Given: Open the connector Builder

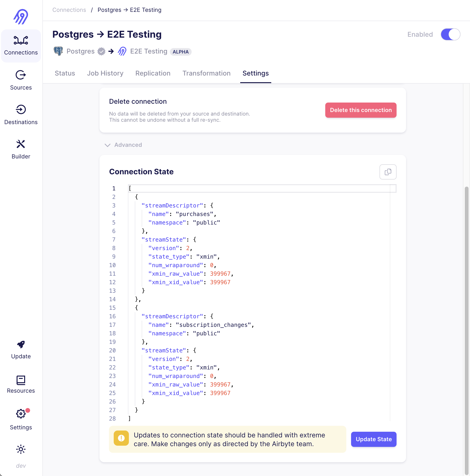Looking at the screenshot, I should 21,149.
